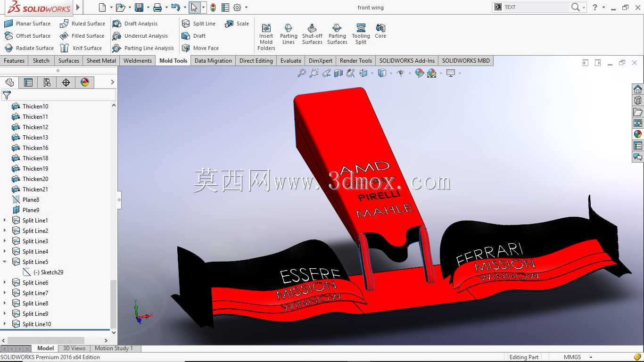Switch to the Surfaces tab
644x362 pixels.
click(x=69, y=61)
